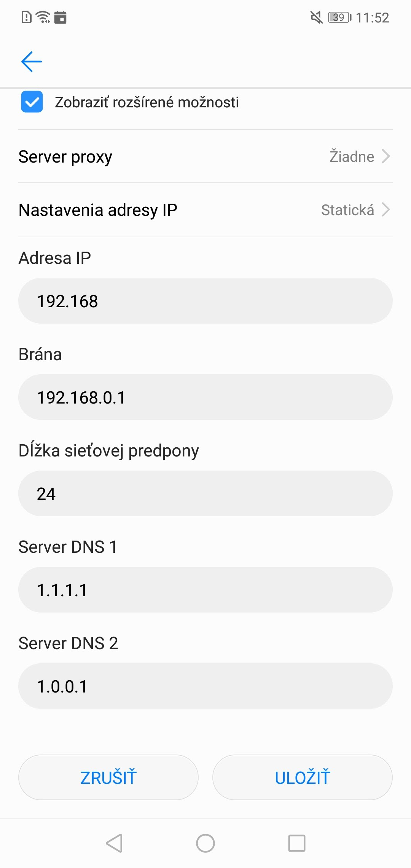Tap the Wi-Fi status bar icon
The image size is (411, 868).
point(43,17)
